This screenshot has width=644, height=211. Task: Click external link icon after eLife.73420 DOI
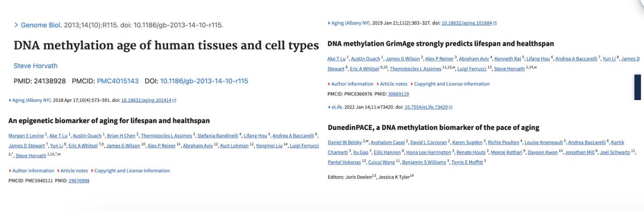point(450,108)
